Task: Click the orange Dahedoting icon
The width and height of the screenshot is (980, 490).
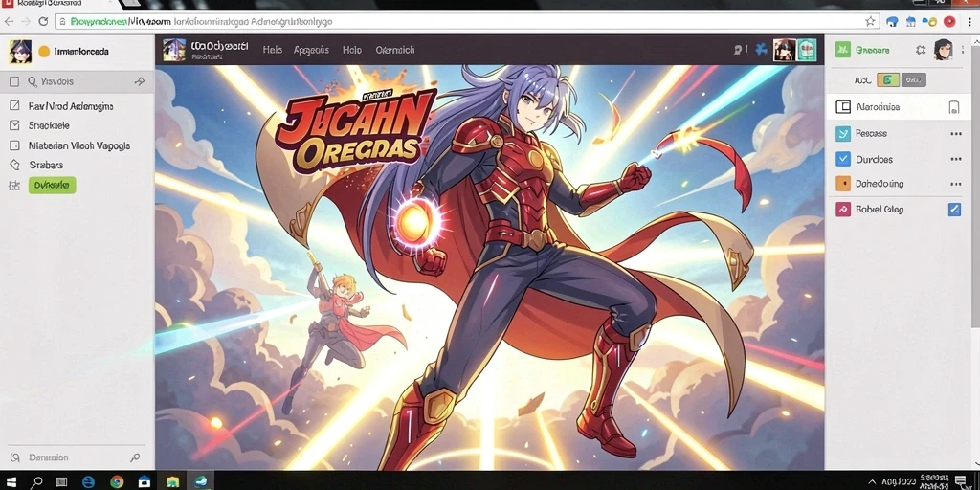Action: coord(843,184)
